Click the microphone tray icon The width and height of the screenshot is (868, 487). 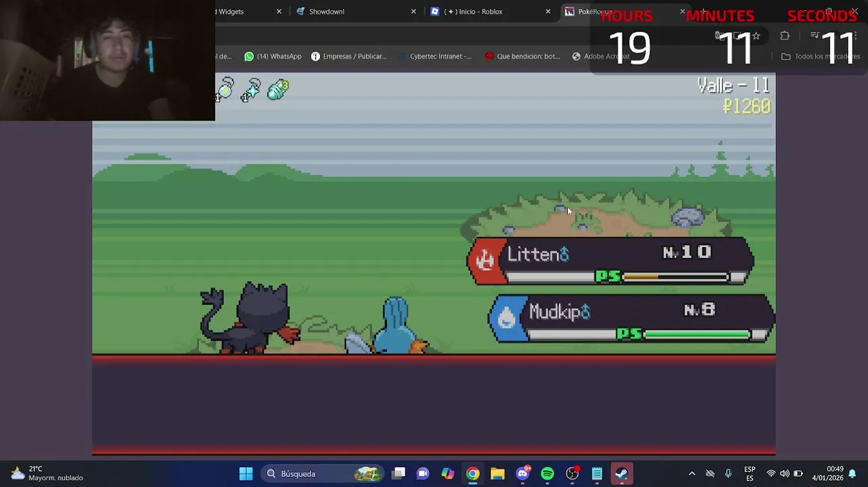[x=728, y=473]
